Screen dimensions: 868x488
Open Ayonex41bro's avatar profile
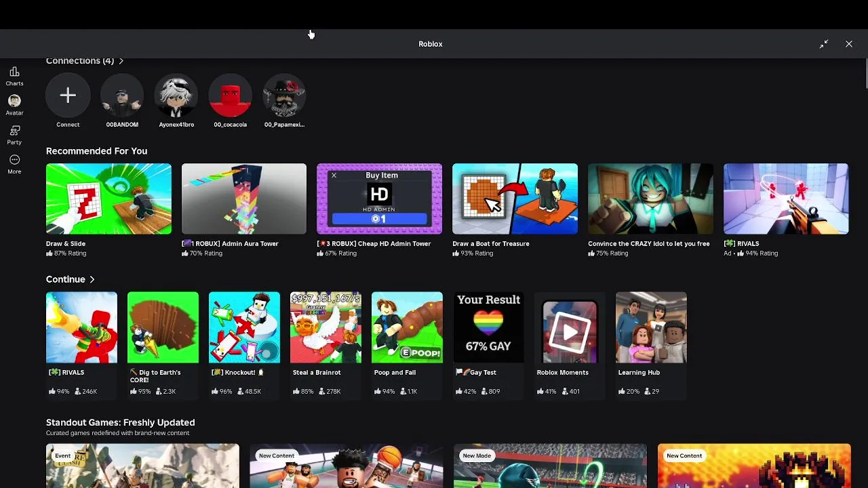pos(176,96)
